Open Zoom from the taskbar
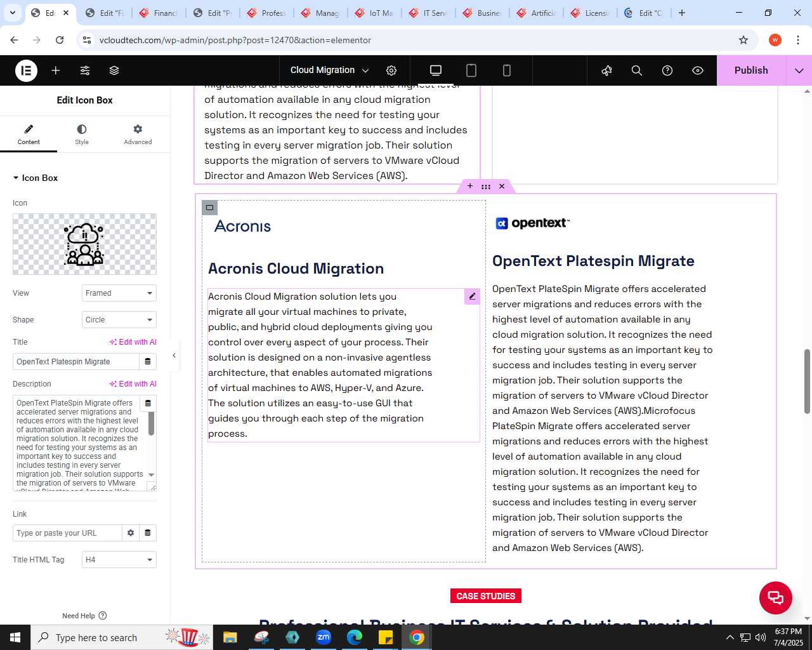The height and width of the screenshot is (650, 812). click(x=324, y=637)
